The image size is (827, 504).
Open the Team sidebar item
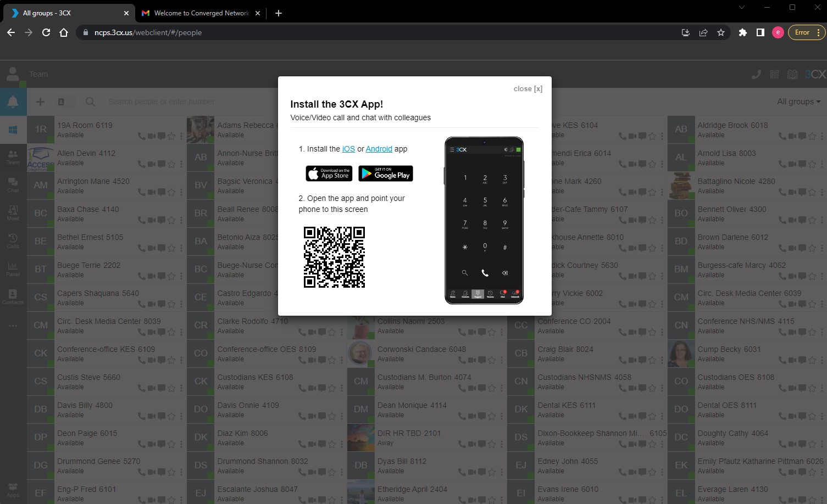pyautogui.click(x=13, y=158)
